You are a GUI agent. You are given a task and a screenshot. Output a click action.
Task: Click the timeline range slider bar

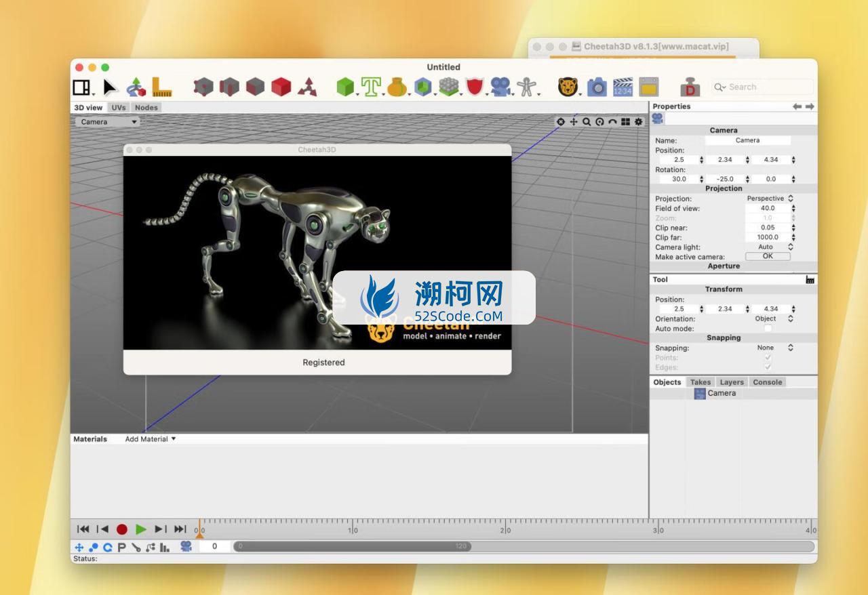pos(352,546)
